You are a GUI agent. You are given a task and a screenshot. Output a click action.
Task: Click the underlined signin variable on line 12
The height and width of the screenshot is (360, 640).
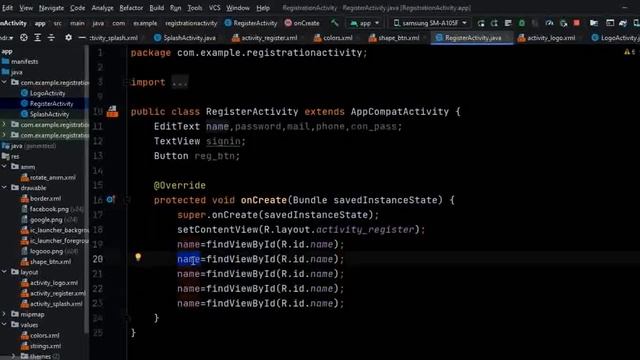click(223, 141)
